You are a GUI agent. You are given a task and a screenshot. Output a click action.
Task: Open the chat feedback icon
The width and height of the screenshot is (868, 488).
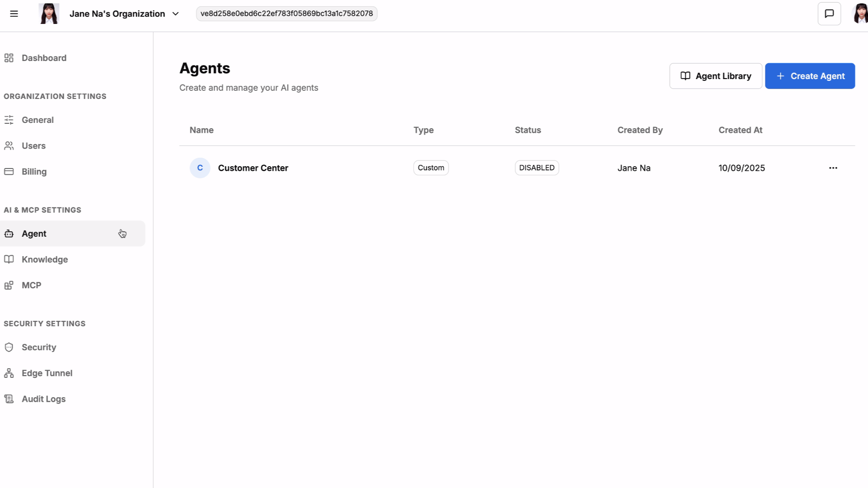pos(829,14)
